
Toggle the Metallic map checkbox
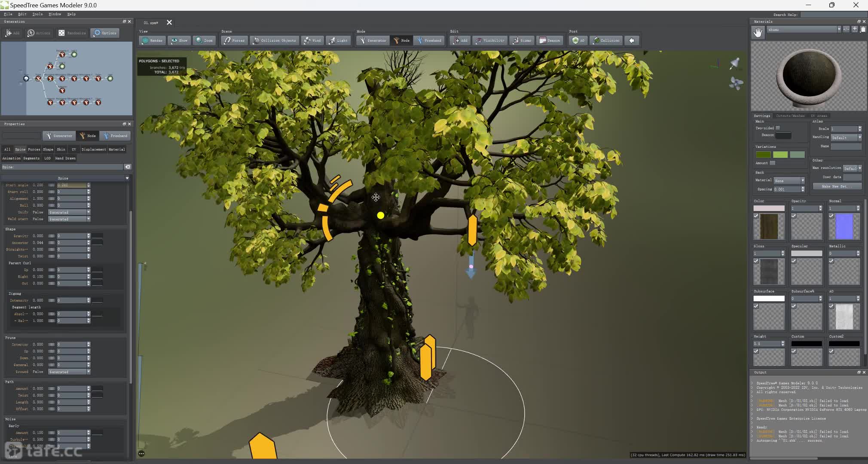click(x=831, y=261)
